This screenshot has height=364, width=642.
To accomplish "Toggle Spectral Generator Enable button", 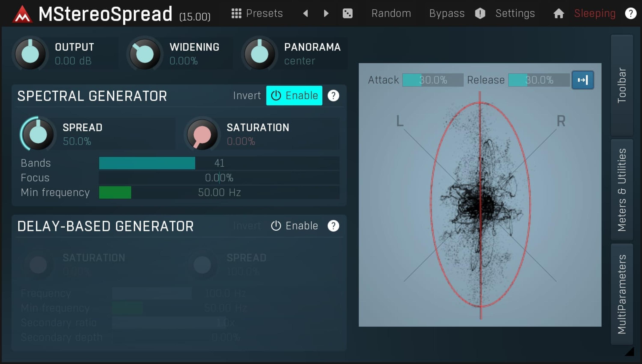I will pyautogui.click(x=294, y=95).
